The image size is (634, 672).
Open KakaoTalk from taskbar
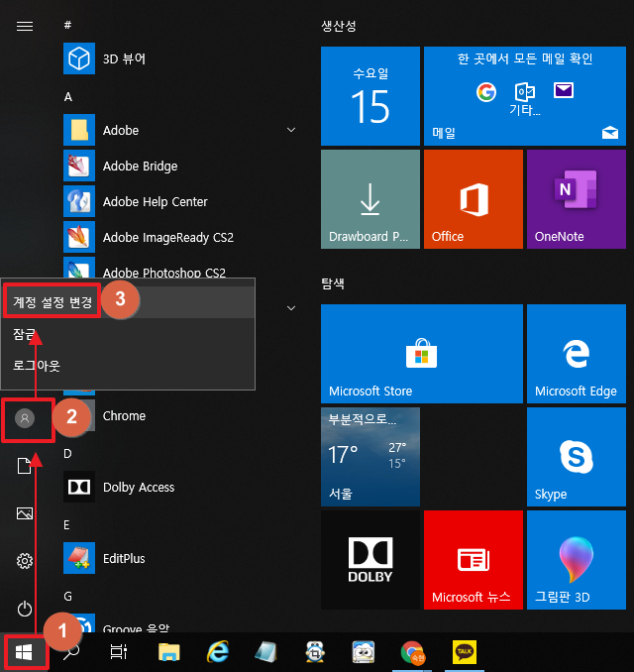point(465,652)
